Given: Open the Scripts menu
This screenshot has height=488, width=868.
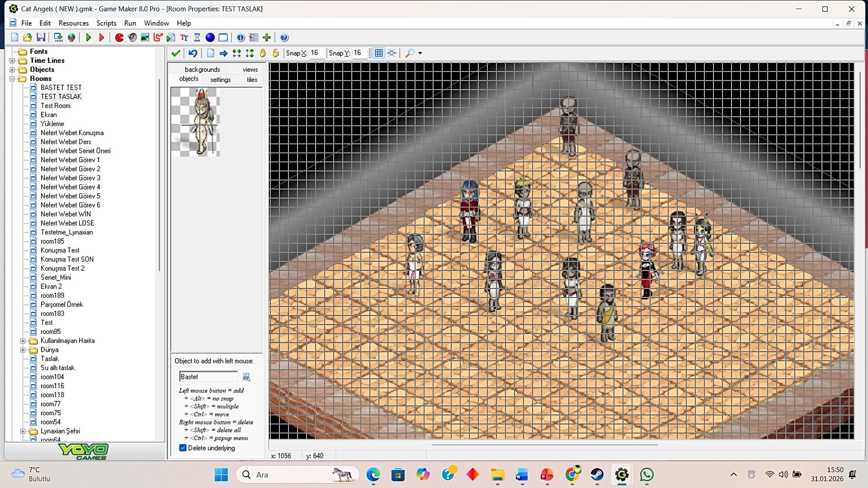Looking at the screenshot, I should click(106, 23).
